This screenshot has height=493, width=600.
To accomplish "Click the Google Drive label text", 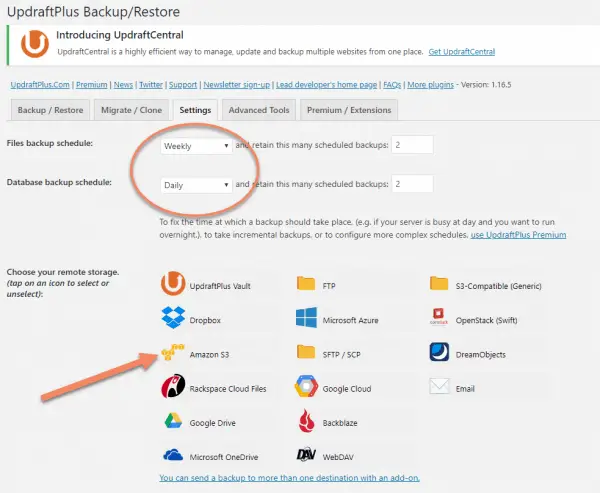I will pyautogui.click(x=212, y=423).
